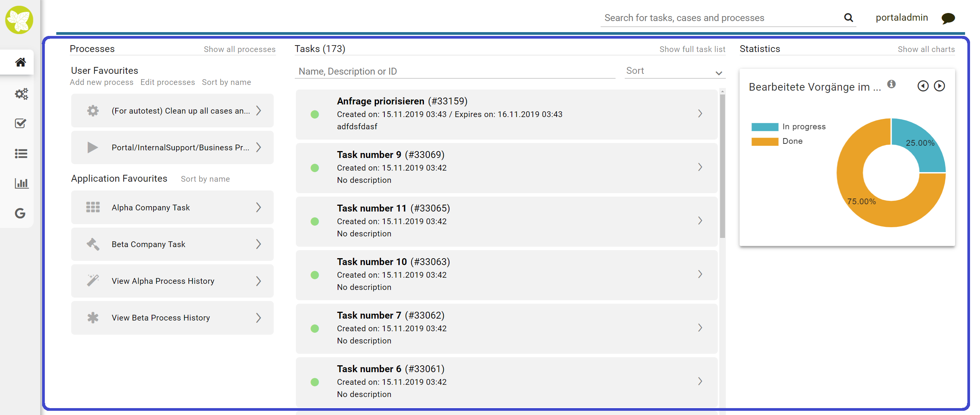Click the search magnifier icon

pos(848,18)
